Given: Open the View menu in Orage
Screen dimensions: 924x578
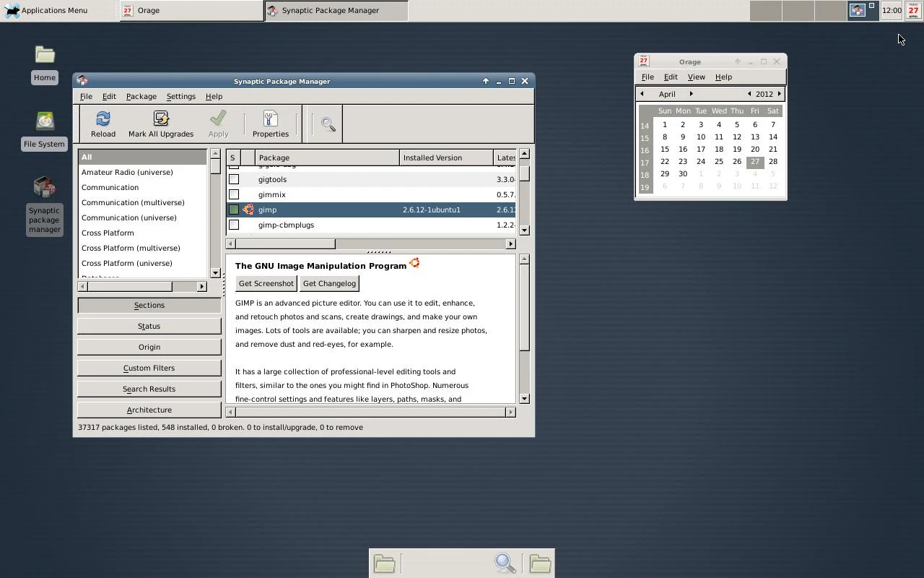Looking at the screenshot, I should point(696,77).
